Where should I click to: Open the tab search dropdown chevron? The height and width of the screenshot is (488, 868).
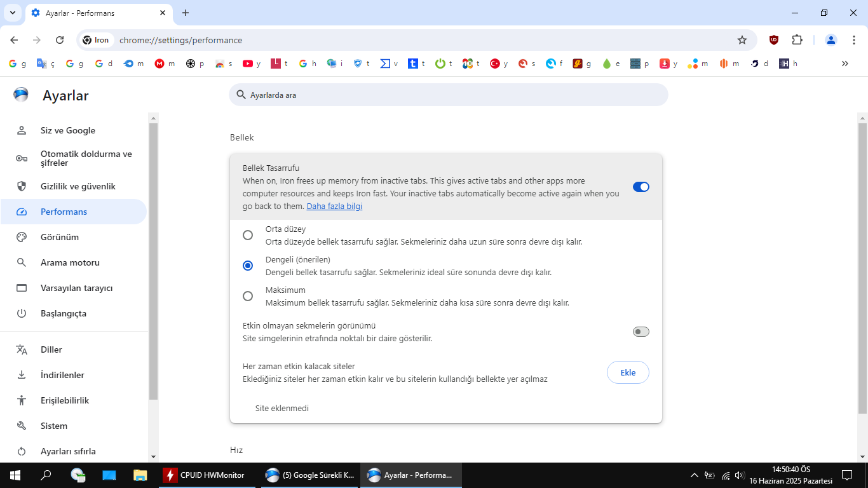point(13,13)
